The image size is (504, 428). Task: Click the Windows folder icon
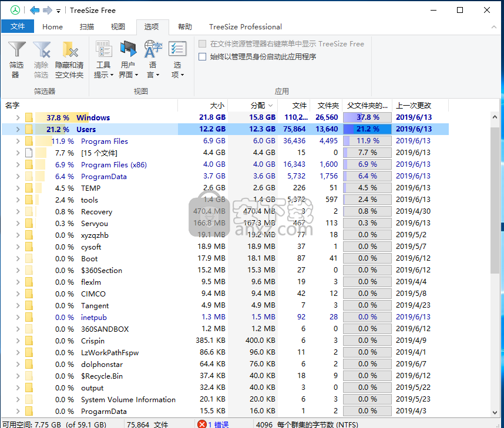click(x=29, y=117)
